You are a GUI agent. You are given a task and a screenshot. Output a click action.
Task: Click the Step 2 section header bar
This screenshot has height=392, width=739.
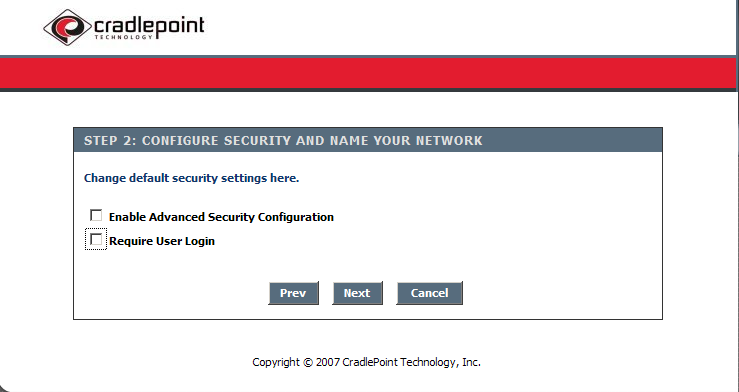coord(368,140)
